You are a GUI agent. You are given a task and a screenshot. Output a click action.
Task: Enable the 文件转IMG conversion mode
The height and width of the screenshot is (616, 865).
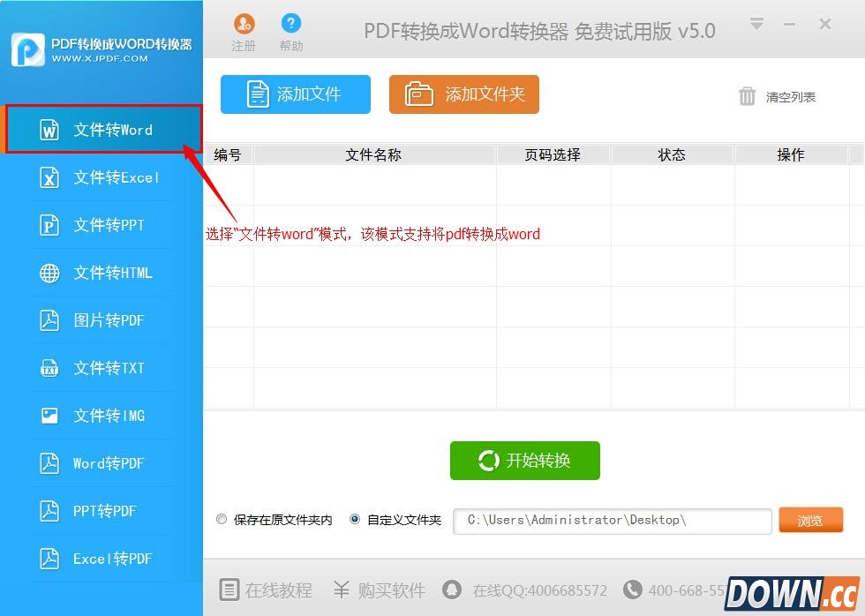pos(102,416)
